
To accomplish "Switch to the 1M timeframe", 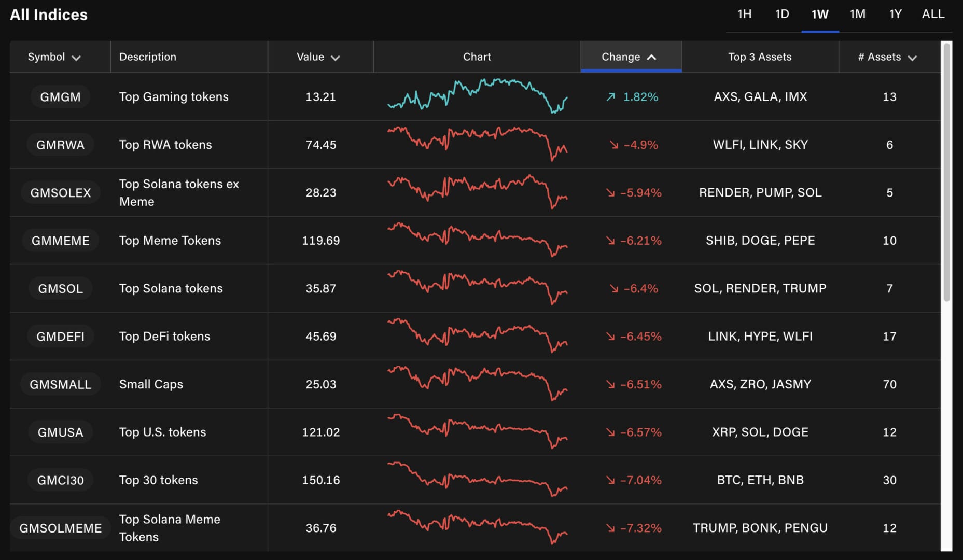I will click(x=857, y=15).
